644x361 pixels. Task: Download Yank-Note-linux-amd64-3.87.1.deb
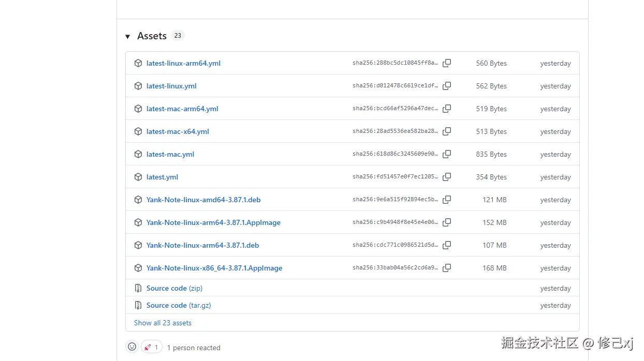tap(203, 200)
